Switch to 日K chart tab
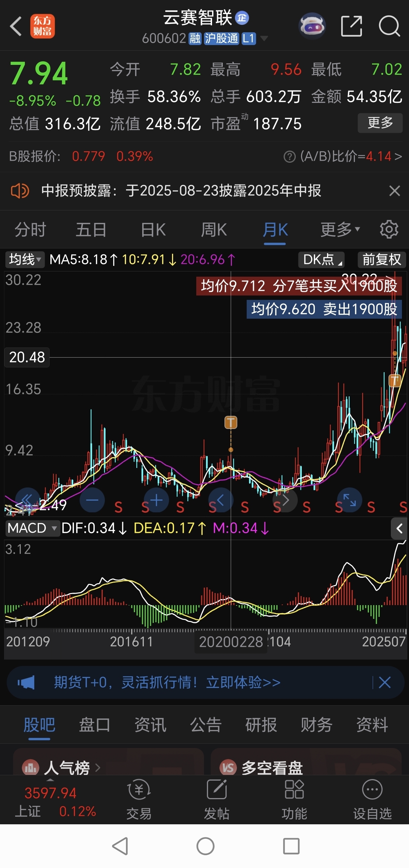 (x=153, y=230)
